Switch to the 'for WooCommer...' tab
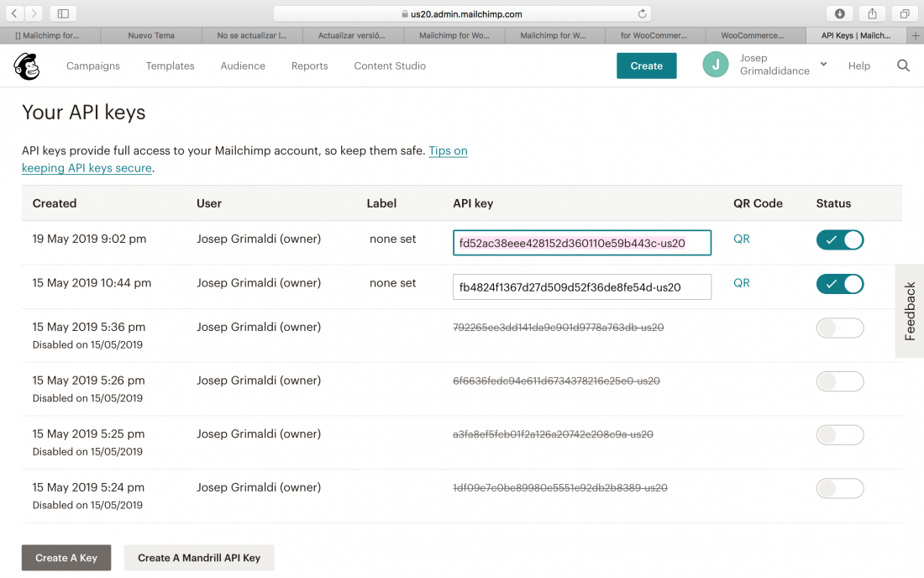The height and width of the screenshot is (578, 924). (655, 35)
